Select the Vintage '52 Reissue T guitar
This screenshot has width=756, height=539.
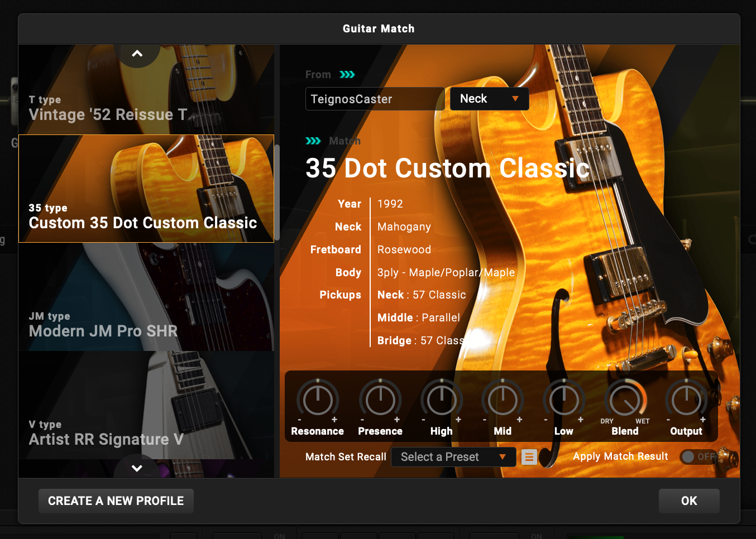(145, 89)
